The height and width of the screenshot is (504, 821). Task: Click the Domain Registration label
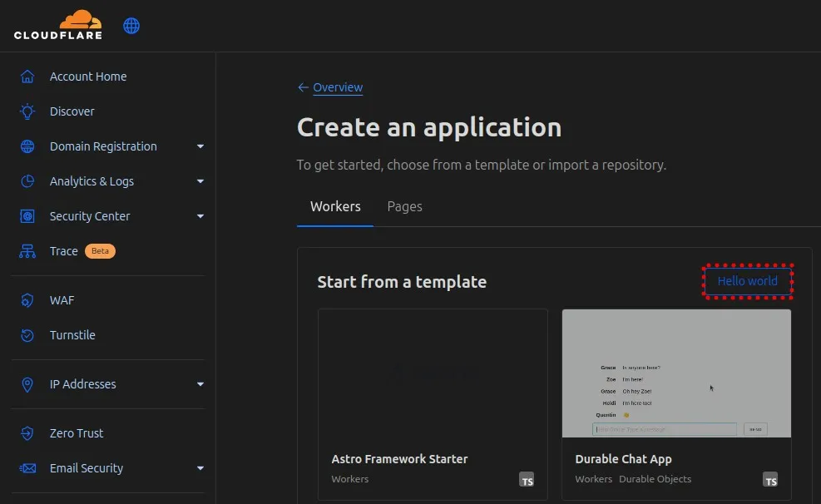point(103,146)
